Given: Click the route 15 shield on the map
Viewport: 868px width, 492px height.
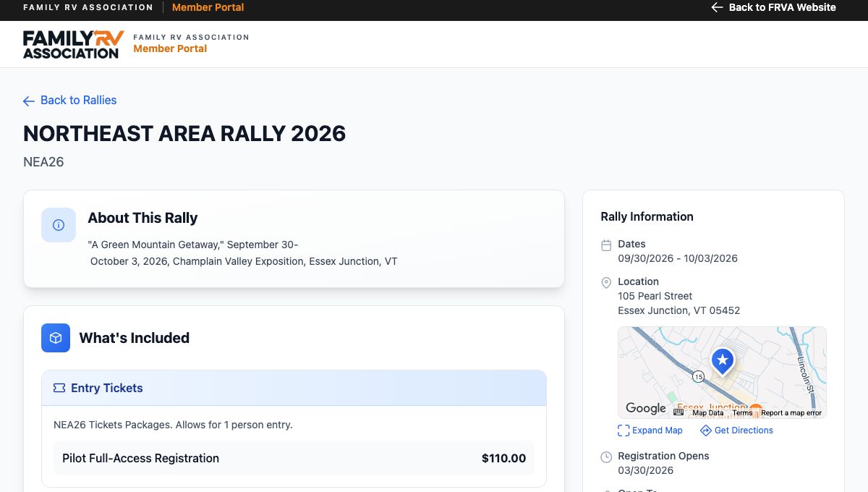Looking at the screenshot, I should point(698,376).
